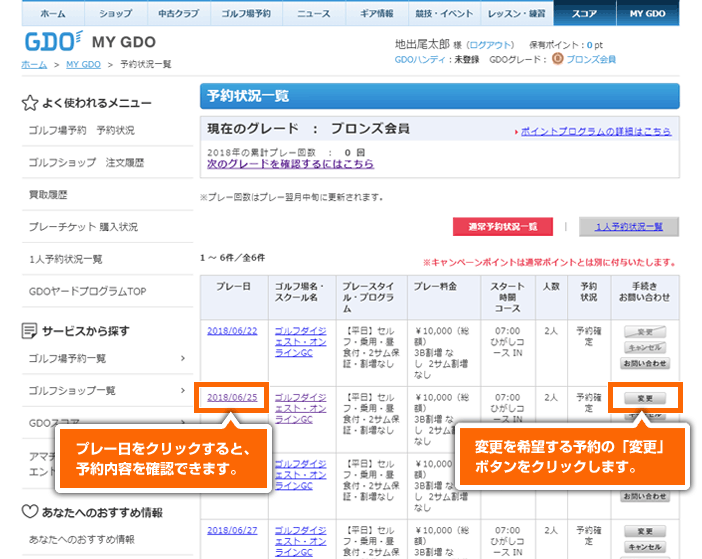Open golf course link in 2018/06/25 row
702x559 pixels.
pyautogui.click(x=300, y=408)
